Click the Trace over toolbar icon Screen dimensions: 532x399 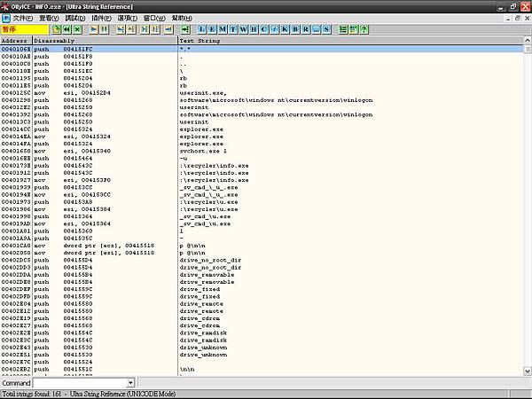155,29
